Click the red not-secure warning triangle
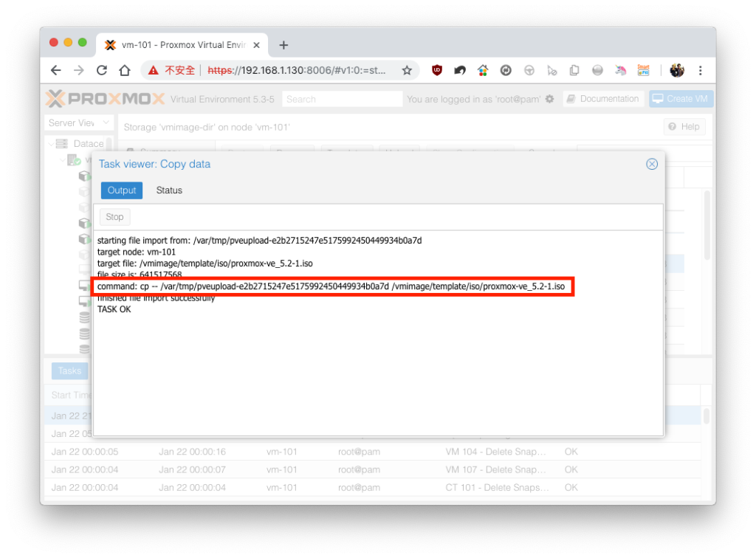The image size is (756, 558). [154, 70]
